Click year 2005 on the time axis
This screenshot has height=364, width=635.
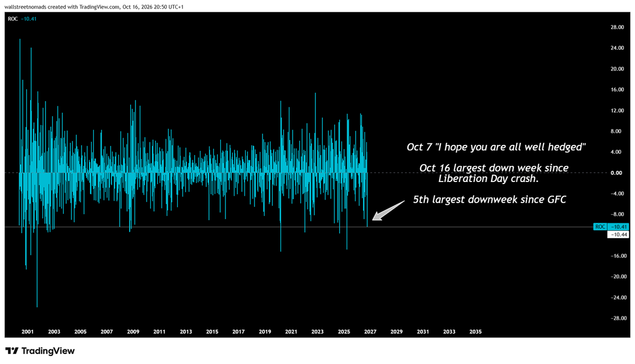80,332
